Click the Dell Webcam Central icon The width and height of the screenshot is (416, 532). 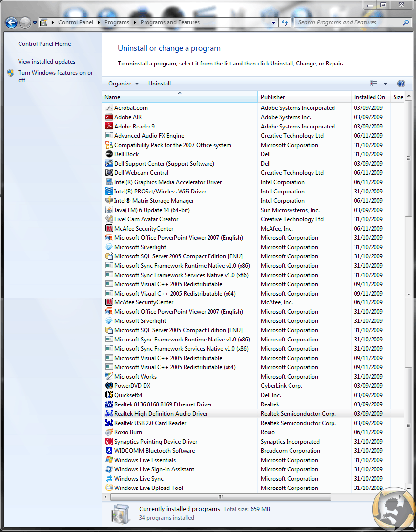coord(109,173)
